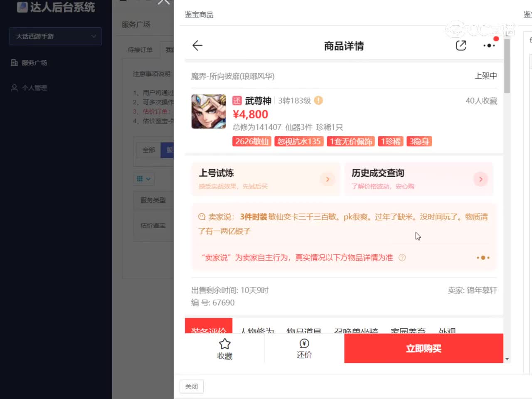532x399 pixels.
Task: Open the 武尊神 character avatar
Action: click(209, 111)
